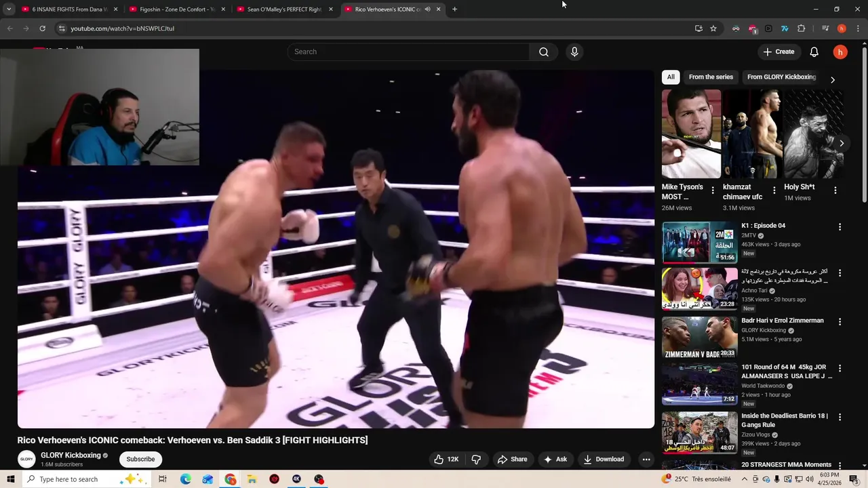Open the media controls icon in toolbar
Screen dimensions: 868x488
pos(825,28)
